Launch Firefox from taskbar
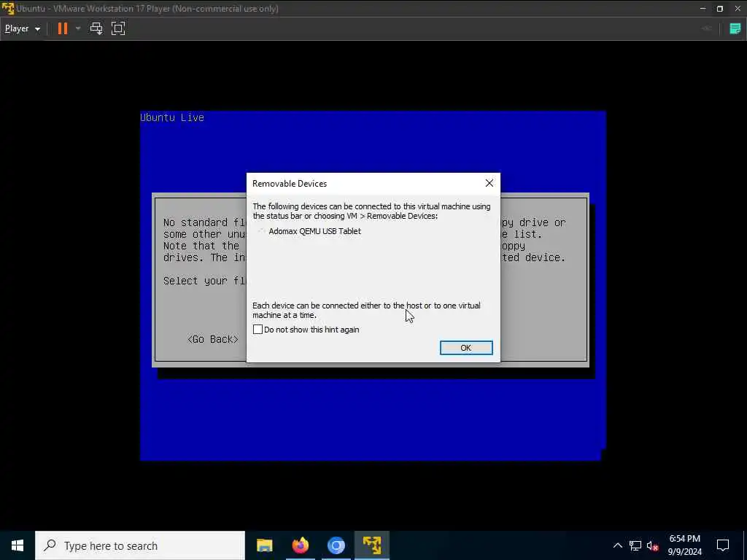The width and height of the screenshot is (747, 560). (x=300, y=545)
